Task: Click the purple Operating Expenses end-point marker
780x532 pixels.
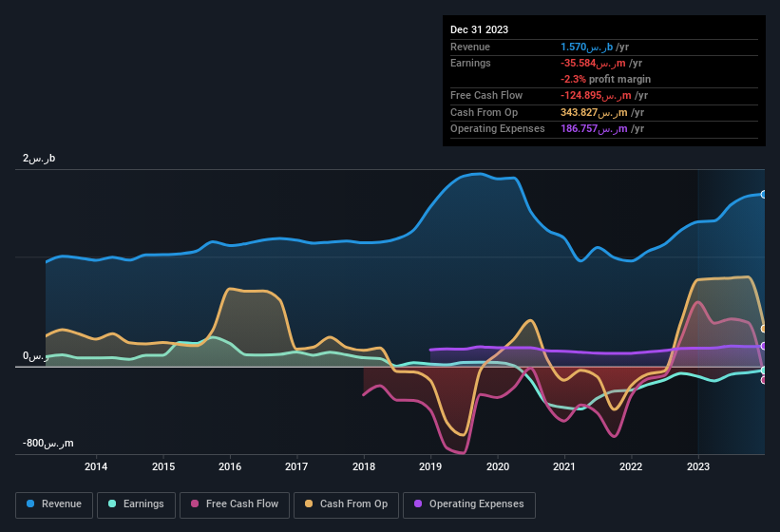Action: [x=764, y=346]
